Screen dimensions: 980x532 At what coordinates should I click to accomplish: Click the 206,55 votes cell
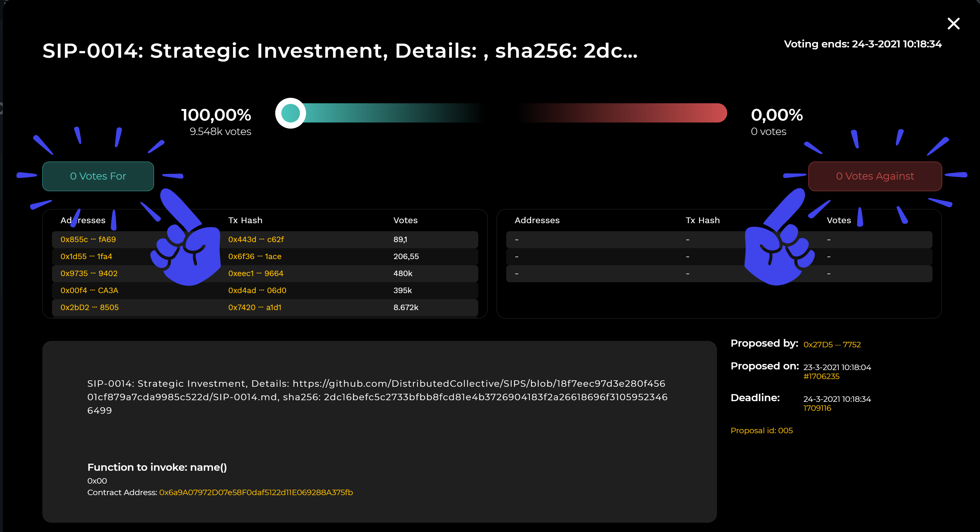[x=406, y=257]
